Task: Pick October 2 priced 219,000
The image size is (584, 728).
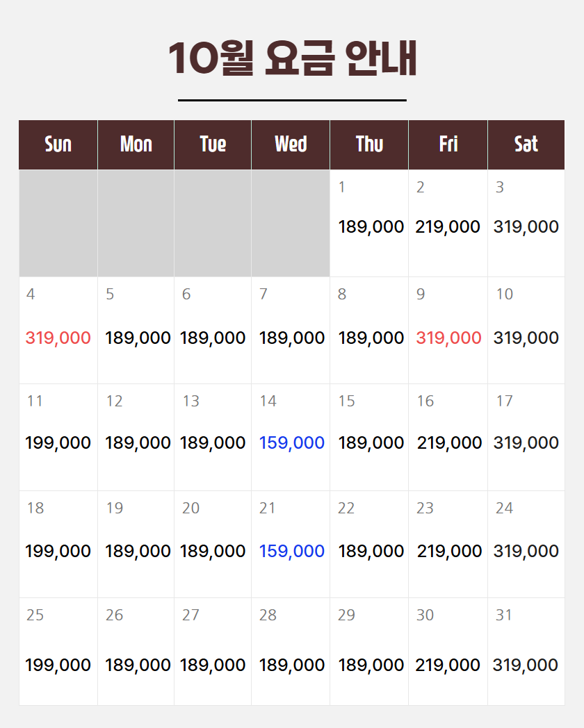Action: coord(448,223)
